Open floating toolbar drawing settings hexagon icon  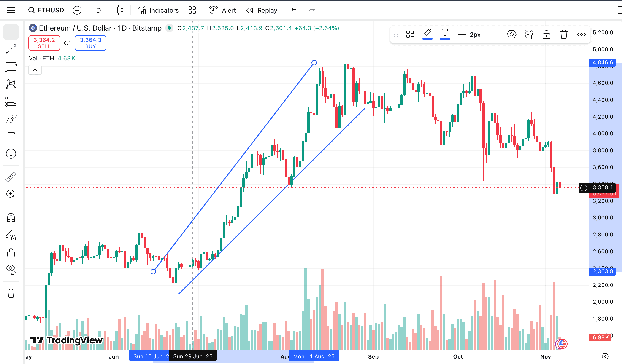click(x=511, y=35)
